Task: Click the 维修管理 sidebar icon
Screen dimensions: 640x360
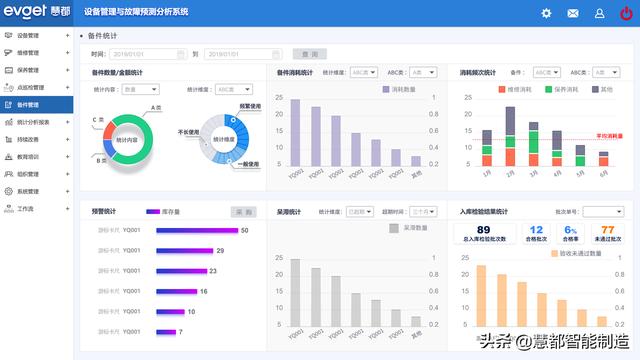Action: pyautogui.click(x=8, y=53)
